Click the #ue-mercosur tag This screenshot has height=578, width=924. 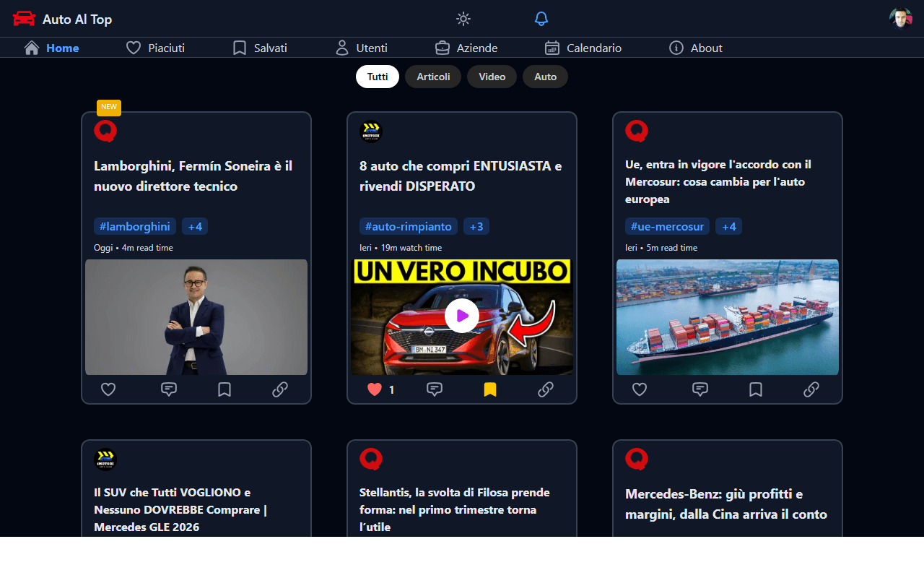pyautogui.click(x=667, y=227)
